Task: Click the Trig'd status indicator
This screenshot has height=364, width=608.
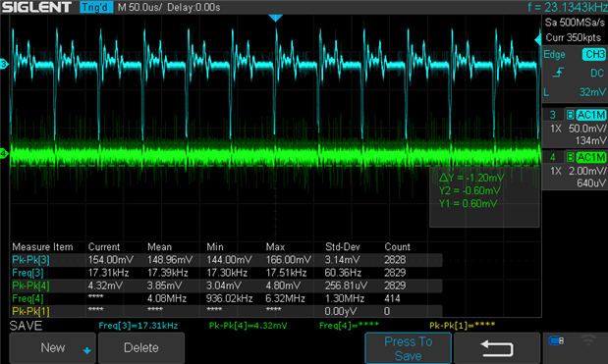Action: pos(96,7)
